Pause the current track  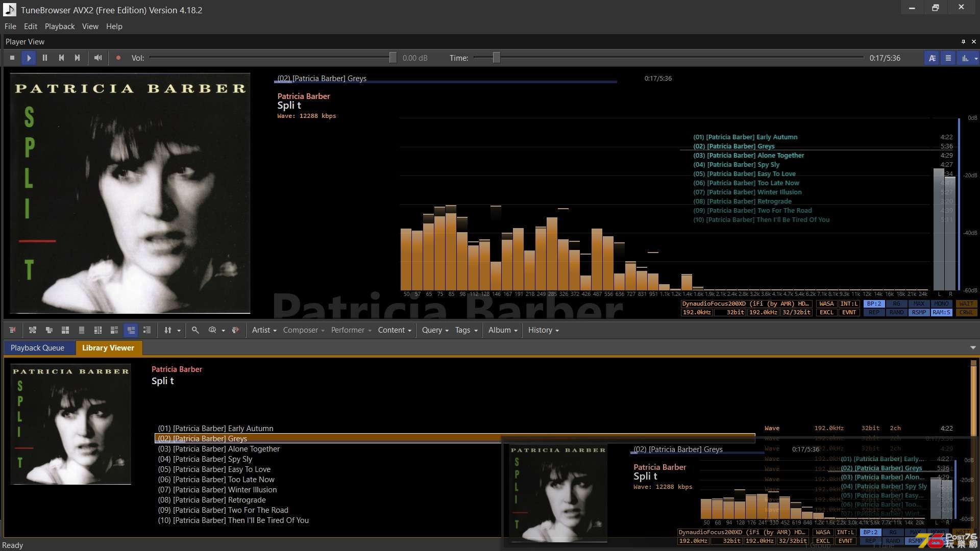(x=45, y=58)
